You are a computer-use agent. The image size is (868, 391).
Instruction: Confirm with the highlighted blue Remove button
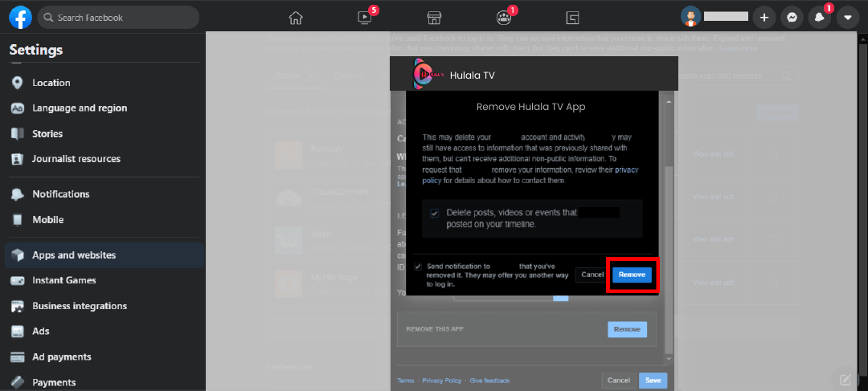[632, 275]
